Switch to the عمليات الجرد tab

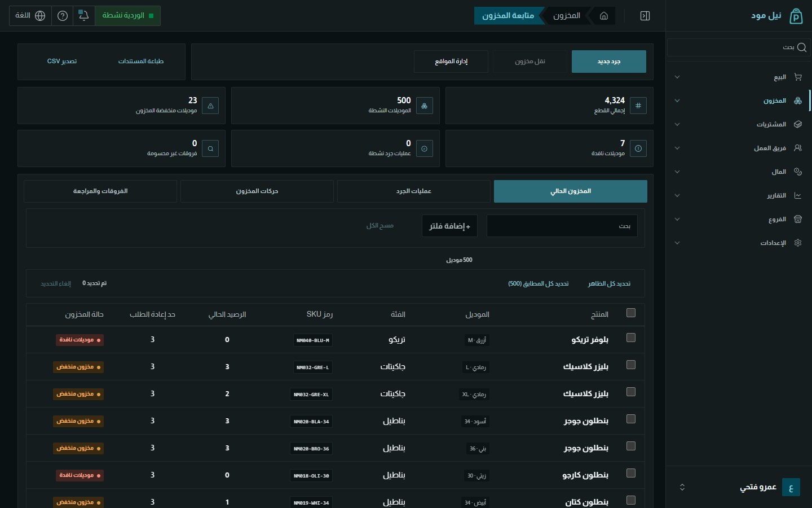pos(414,191)
